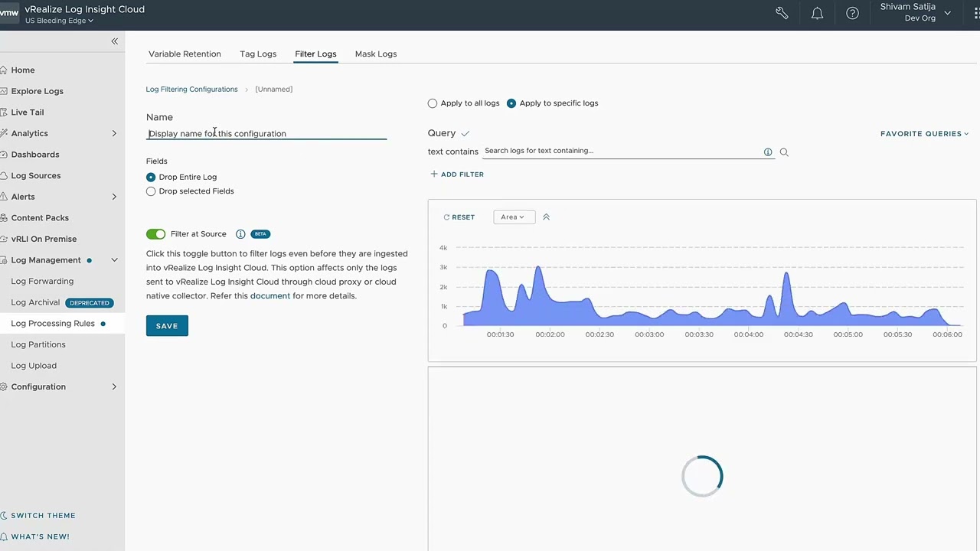Expand the Analytics menu
Screen dimensions: 980x551
point(114,134)
